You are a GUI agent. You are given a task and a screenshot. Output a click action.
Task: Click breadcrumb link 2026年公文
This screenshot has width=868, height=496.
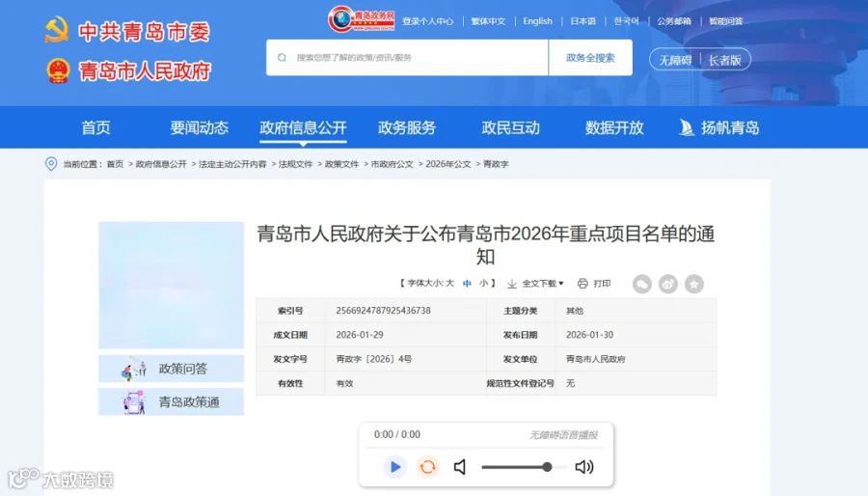click(x=448, y=164)
